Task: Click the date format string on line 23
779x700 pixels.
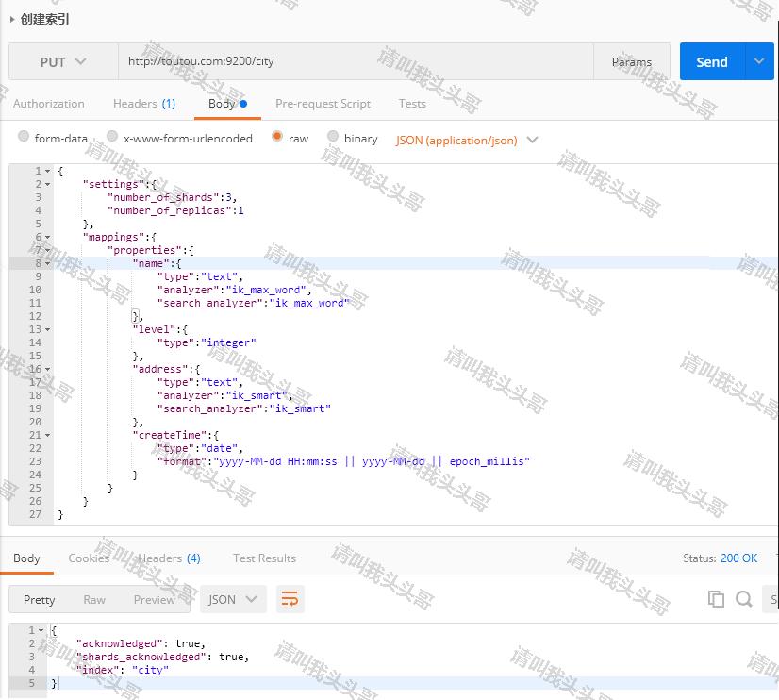Action: click(x=372, y=461)
